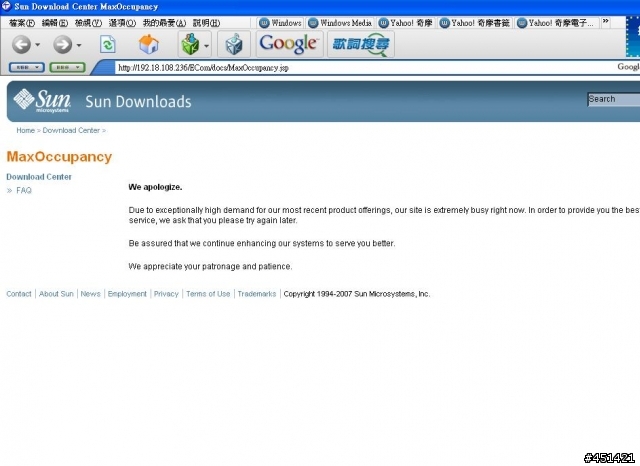Click the browser icon in title bar
640x466 pixels.
6,6
